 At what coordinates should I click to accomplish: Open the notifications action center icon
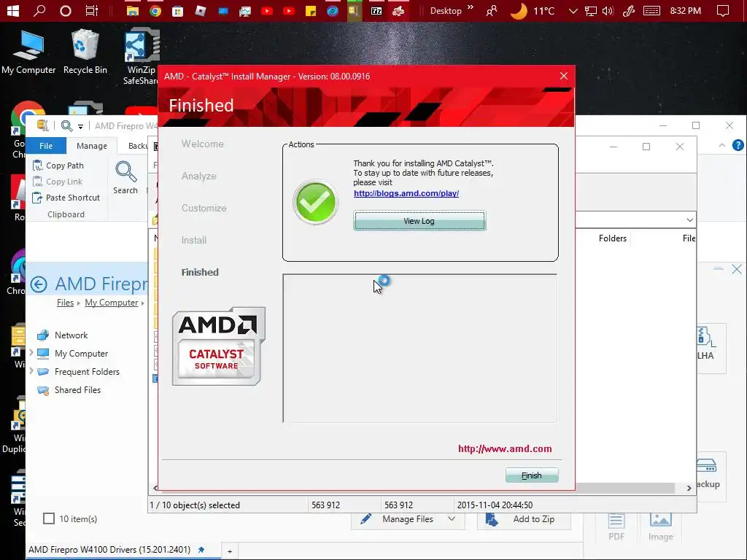point(723,10)
